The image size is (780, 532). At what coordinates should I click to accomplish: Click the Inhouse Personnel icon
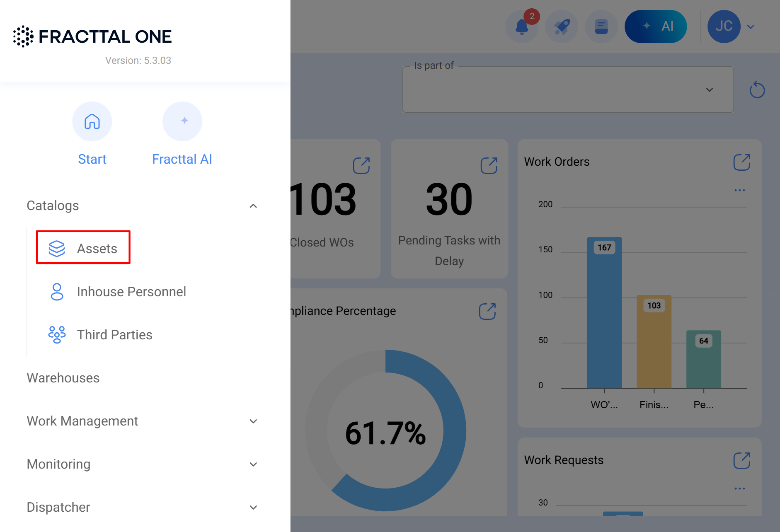coord(56,292)
